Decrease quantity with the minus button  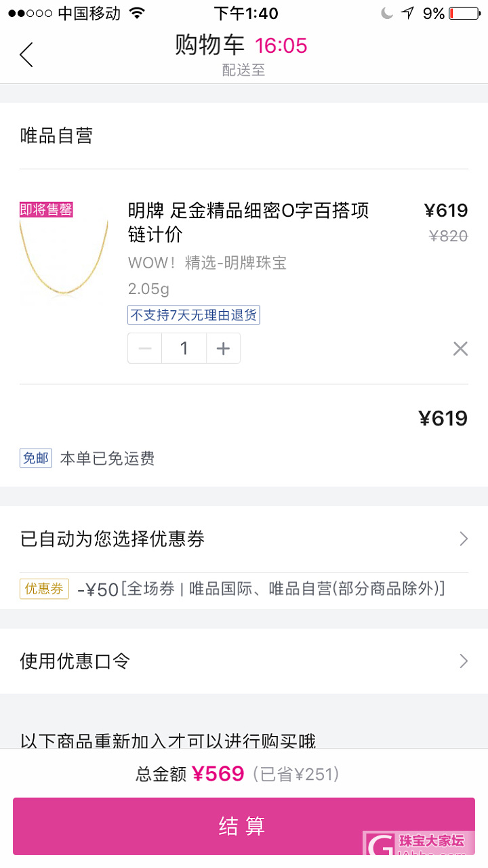coord(145,349)
